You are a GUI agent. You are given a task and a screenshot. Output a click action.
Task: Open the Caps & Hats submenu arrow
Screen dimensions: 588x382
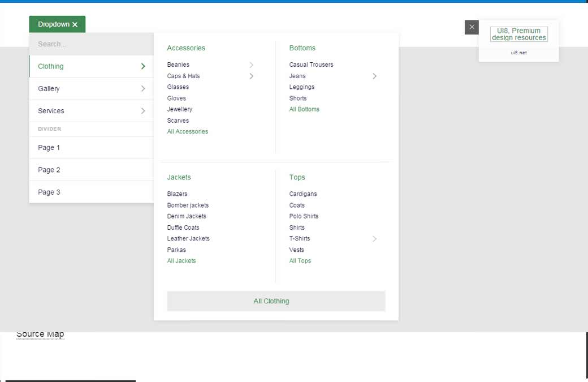tap(252, 76)
